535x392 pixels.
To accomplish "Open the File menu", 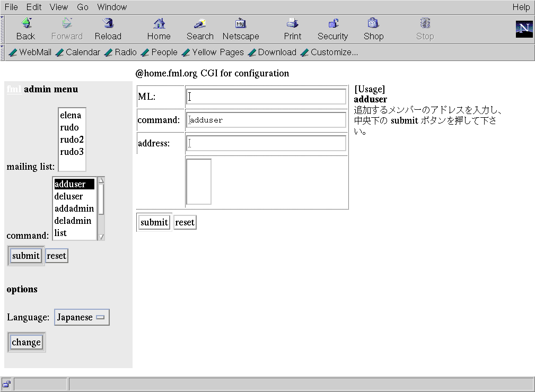I will pos(11,7).
